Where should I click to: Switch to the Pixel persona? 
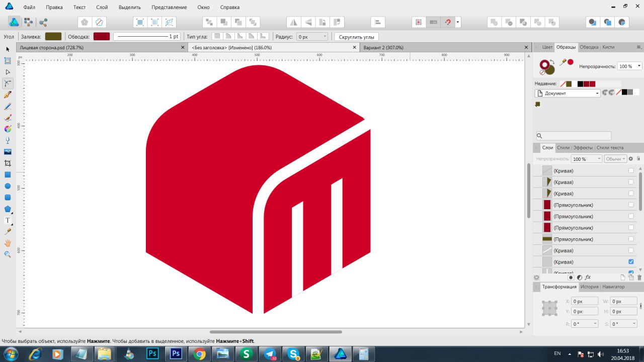[29, 22]
